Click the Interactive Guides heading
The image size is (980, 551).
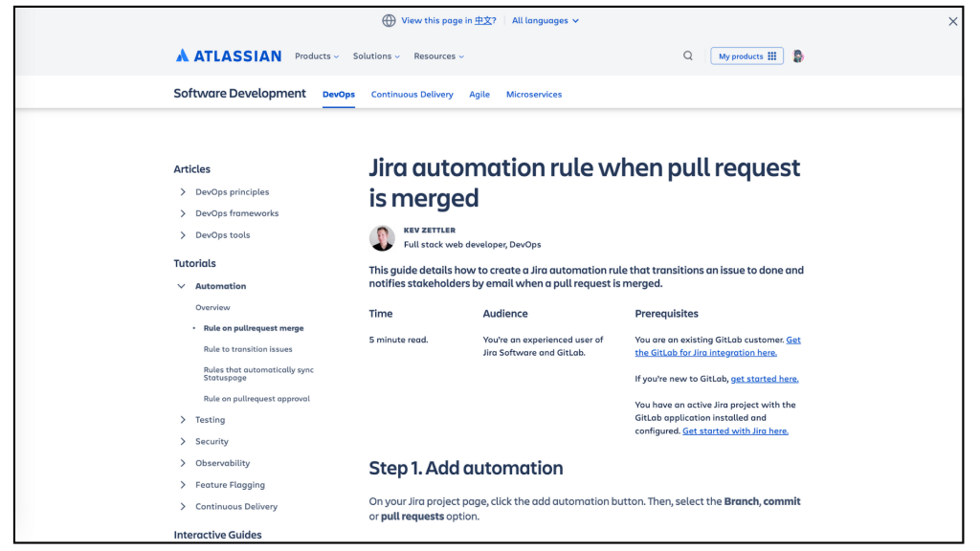tap(217, 535)
